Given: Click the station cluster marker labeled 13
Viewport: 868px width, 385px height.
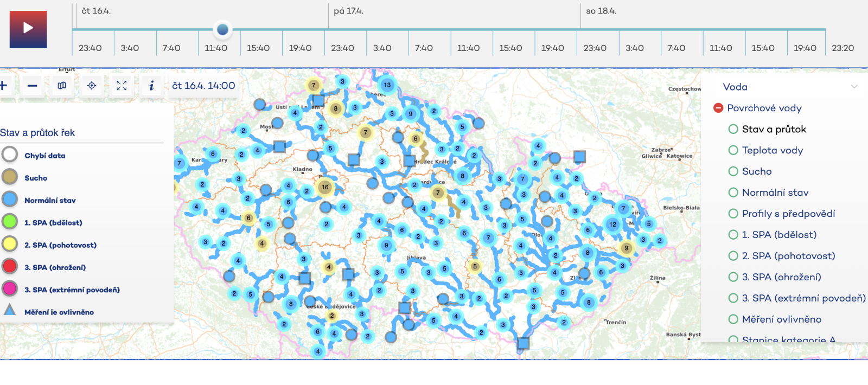Looking at the screenshot, I should tap(387, 85).
